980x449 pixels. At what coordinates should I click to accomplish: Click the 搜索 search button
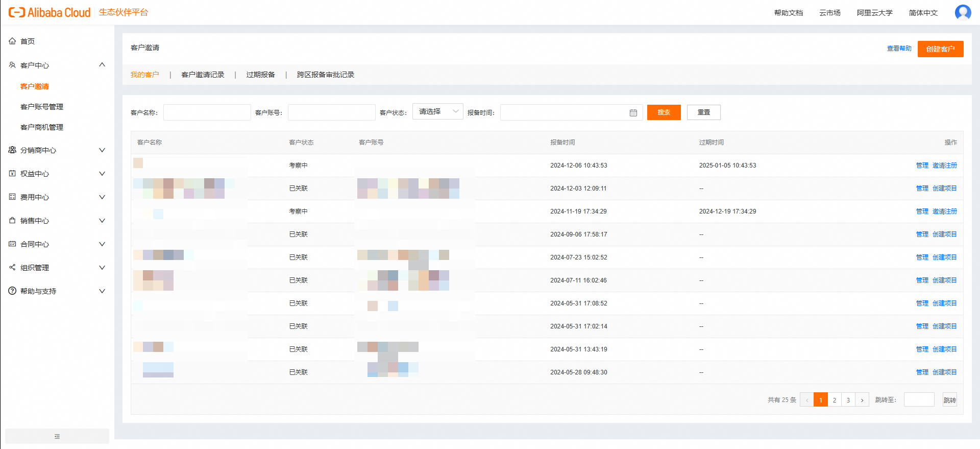tap(664, 112)
